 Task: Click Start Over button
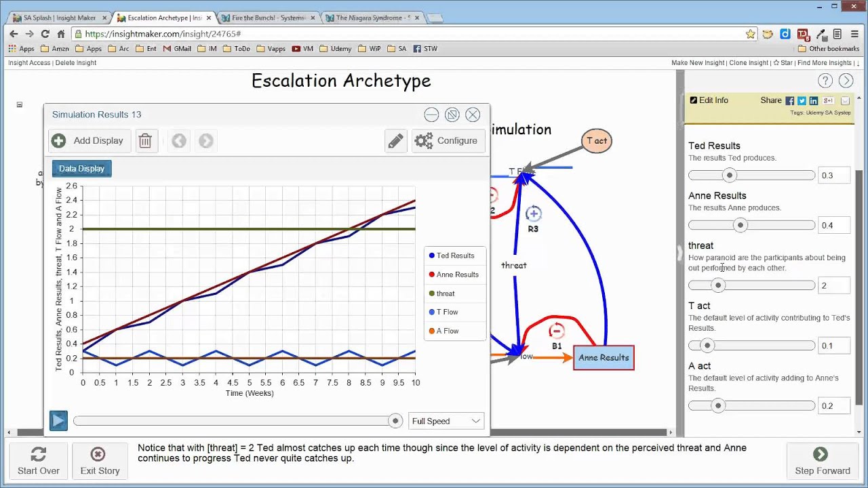[x=39, y=462]
